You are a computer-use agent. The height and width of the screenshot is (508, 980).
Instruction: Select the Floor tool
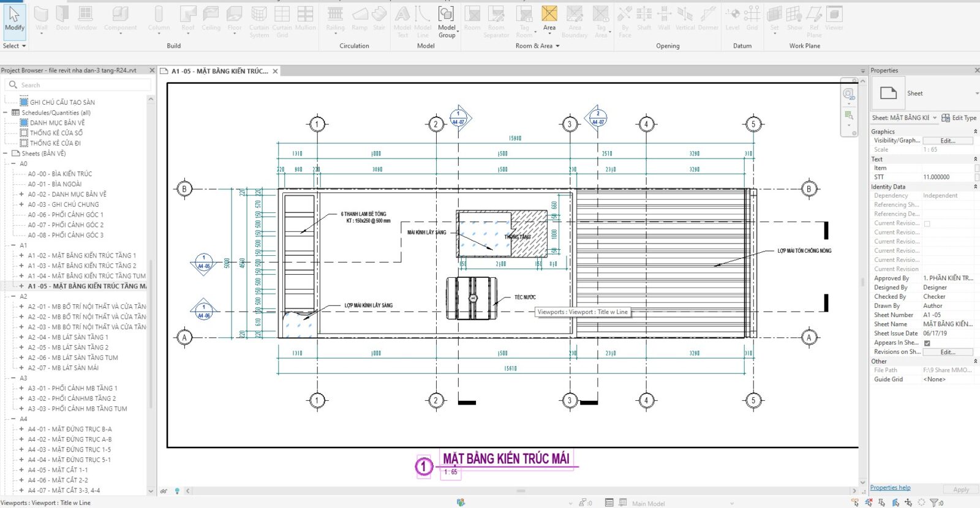pyautogui.click(x=235, y=18)
